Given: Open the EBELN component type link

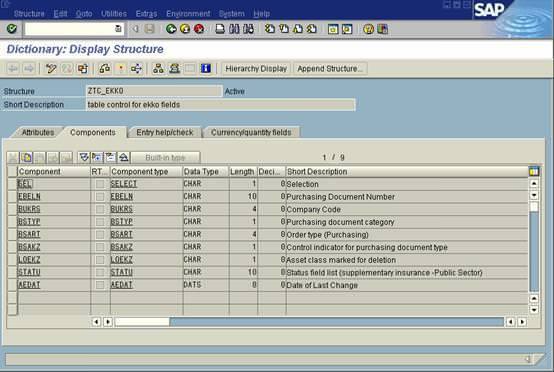Looking at the screenshot, I should pyautogui.click(x=122, y=196).
